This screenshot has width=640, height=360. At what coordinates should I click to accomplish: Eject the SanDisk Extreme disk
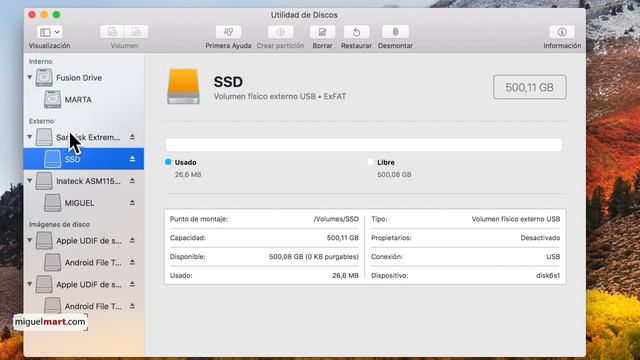pos(132,137)
